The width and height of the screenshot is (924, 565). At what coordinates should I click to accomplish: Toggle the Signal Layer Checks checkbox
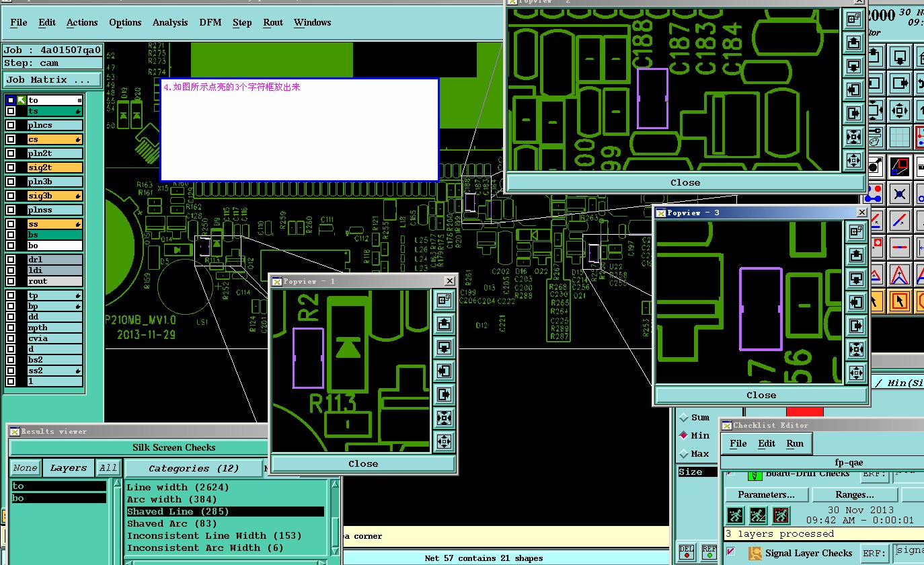[731, 552]
